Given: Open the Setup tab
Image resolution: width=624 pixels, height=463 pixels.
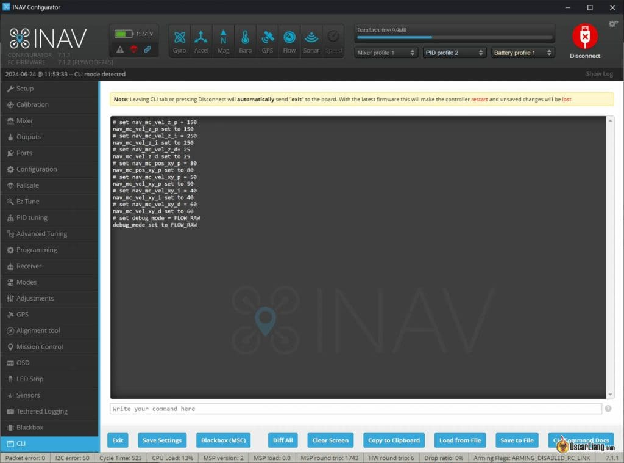Looking at the screenshot, I should (49, 88).
